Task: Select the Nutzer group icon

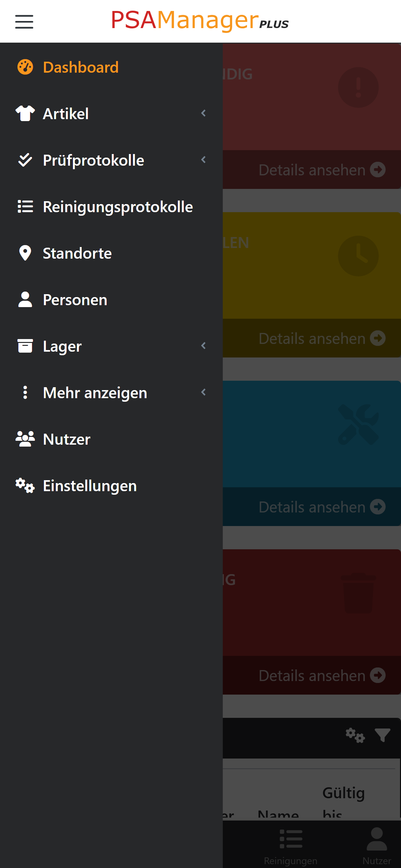Action: point(25,439)
